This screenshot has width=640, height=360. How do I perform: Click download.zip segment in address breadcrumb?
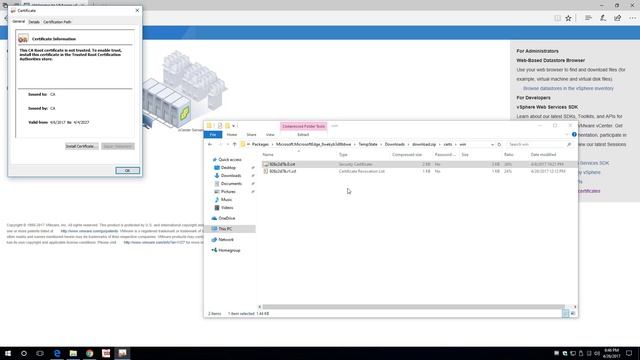pos(424,144)
